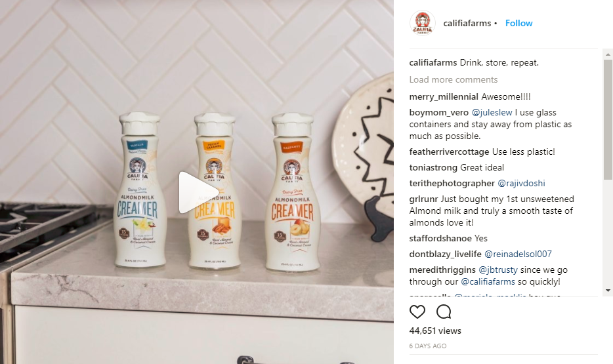The image size is (613, 364).
Task: Play the Califia creamer video
Action: coord(198,193)
